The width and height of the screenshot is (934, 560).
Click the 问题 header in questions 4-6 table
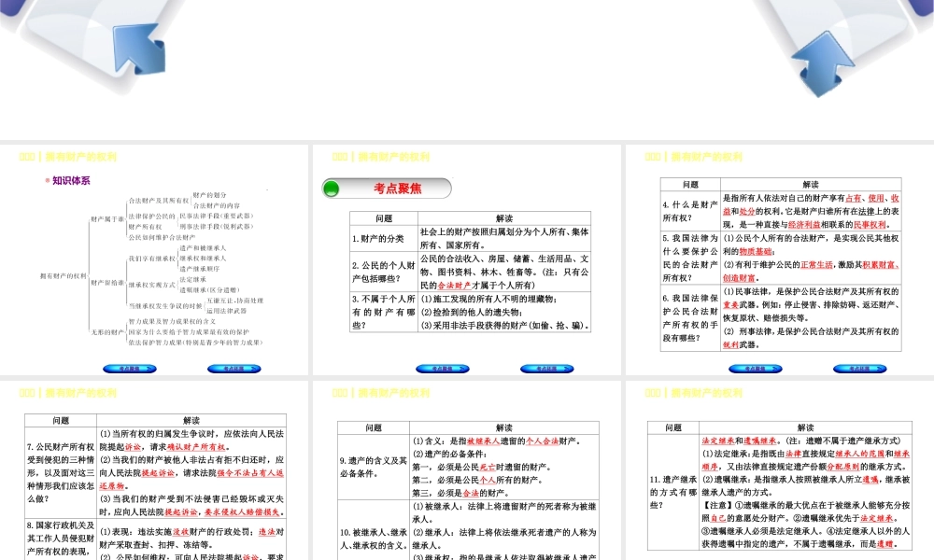click(690, 185)
